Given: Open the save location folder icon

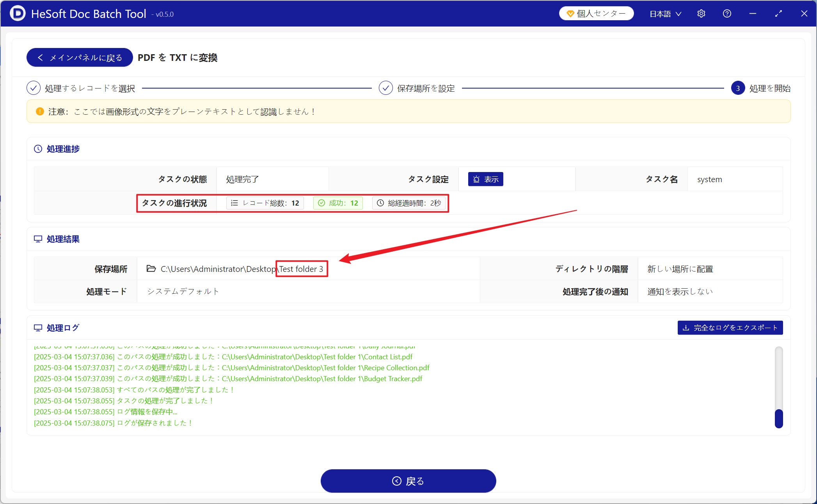Looking at the screenshot, I should [151, 268].
